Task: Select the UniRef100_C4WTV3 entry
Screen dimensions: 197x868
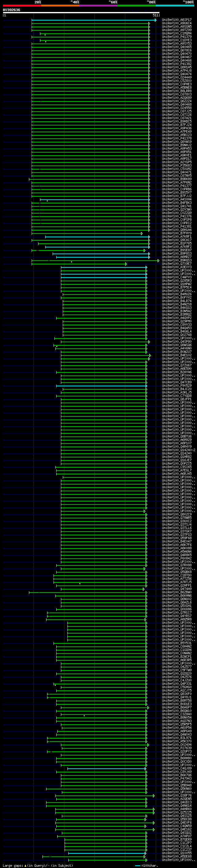Action: pyautogui.click(x=176, y=277)
